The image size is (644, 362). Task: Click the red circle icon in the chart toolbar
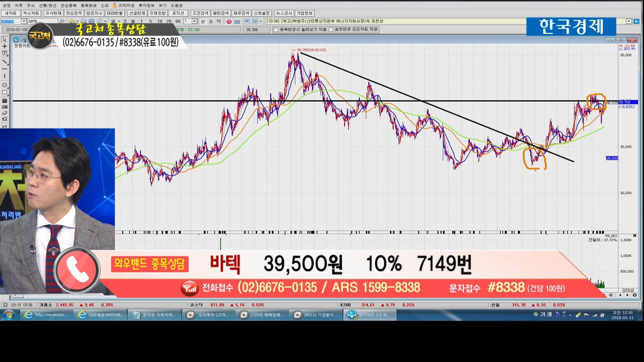[x=229, y=22]
